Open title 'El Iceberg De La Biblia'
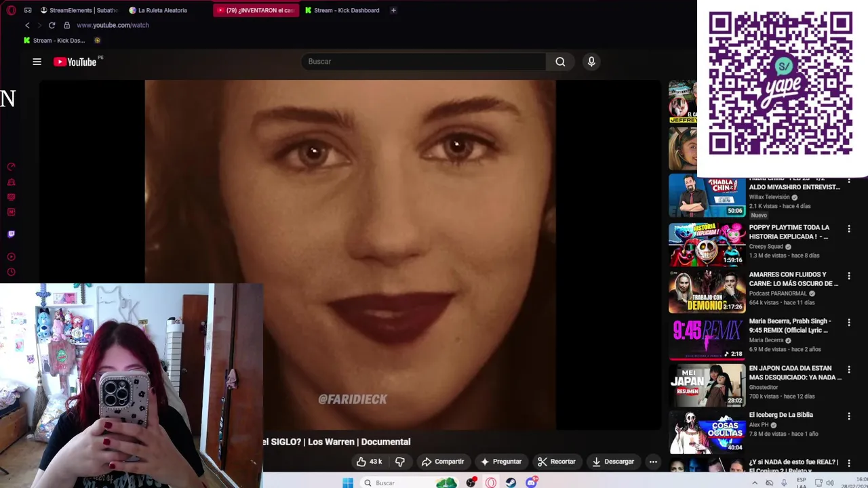 pyautogui.click(x=781, y=415)
